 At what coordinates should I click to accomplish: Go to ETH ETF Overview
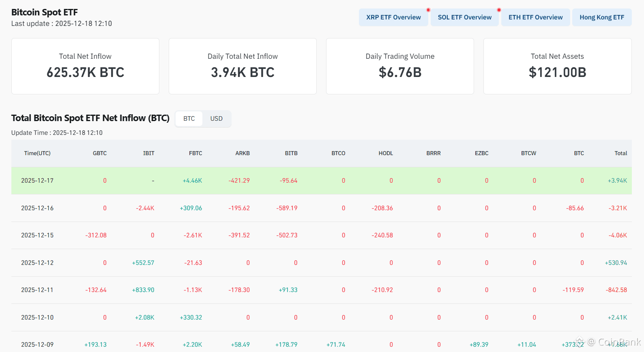click(x=535, y=17)
